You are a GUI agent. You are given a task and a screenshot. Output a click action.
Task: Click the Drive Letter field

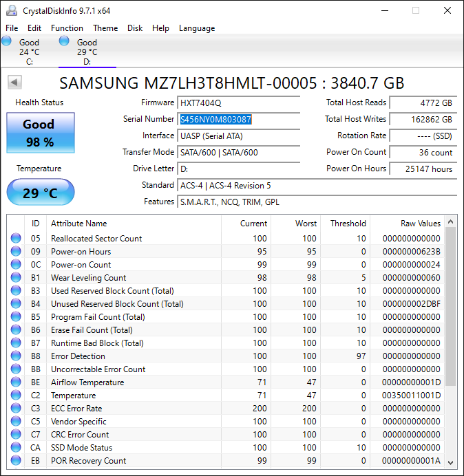pyautogui.click(x=239, y=169)
